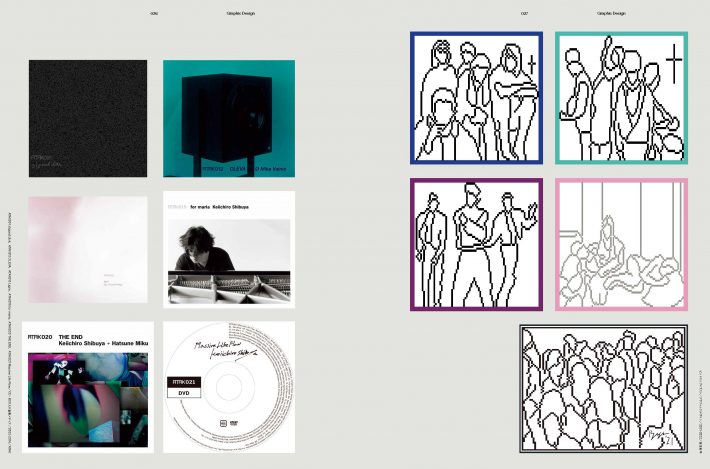710x469 pixels.
Task: Select the 'for maria' pianist album cover
Action: tap(229, 249)
